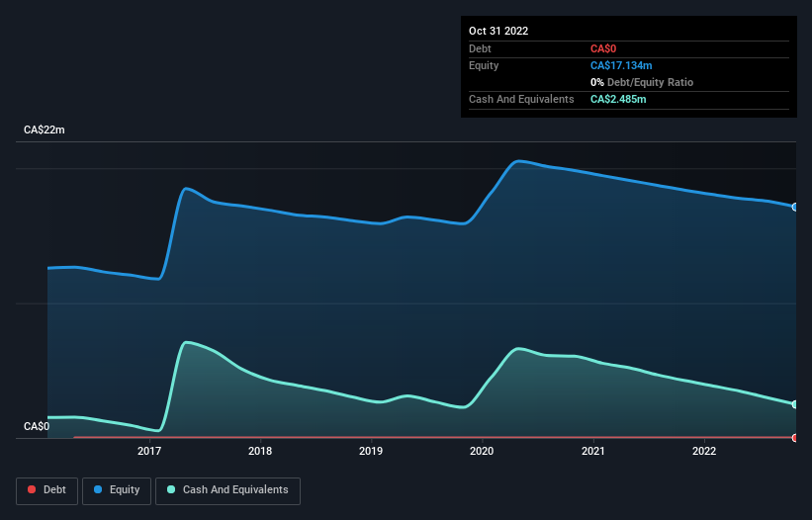
Task: Select the 2021 axis label
Action: click(x=593, y=451)
